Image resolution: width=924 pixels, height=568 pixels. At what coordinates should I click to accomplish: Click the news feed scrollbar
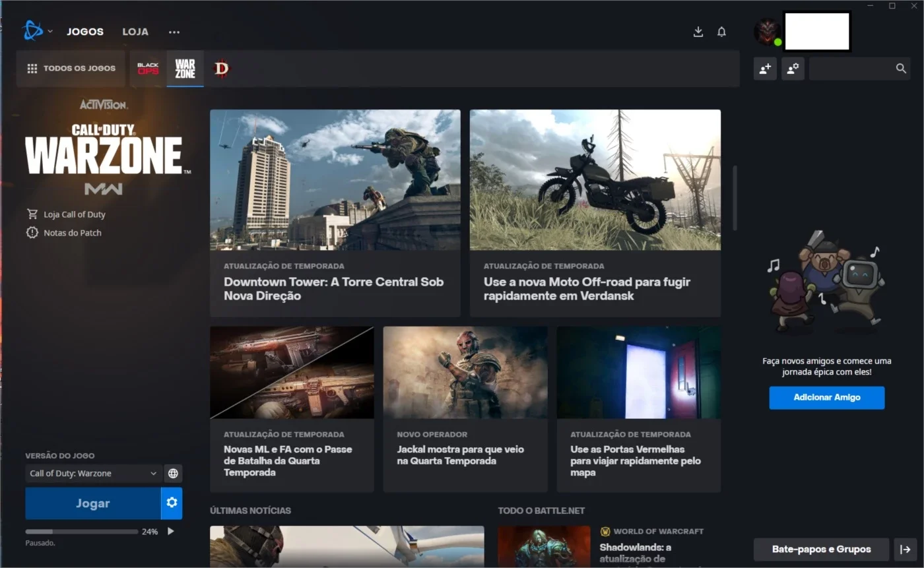pyautogui.click(x=735, y=198)
